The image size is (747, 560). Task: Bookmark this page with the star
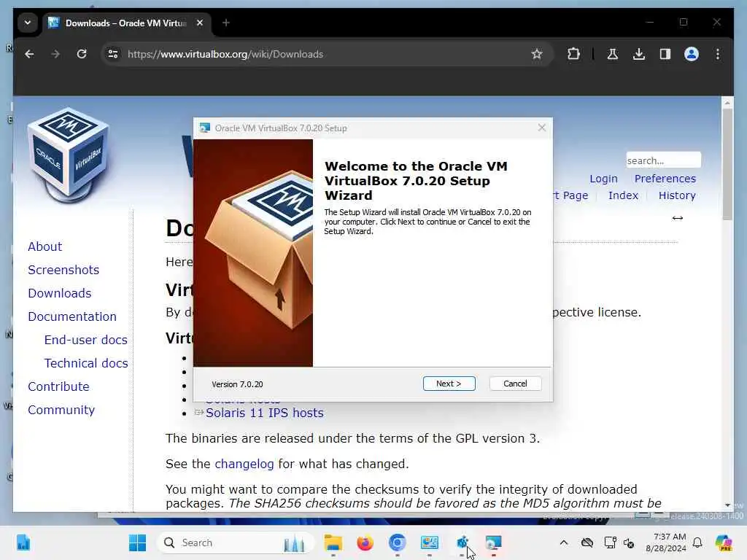point(537,54)
